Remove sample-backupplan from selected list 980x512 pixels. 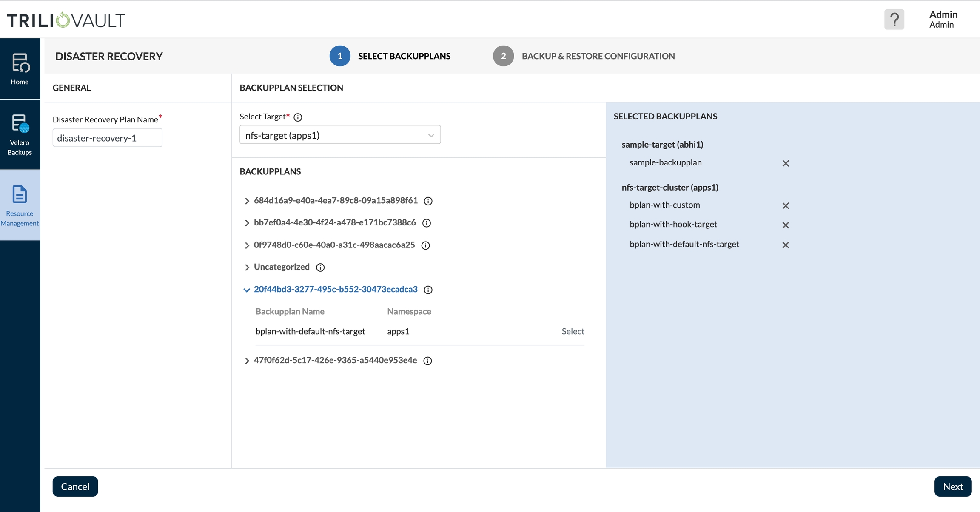point(786,163)
